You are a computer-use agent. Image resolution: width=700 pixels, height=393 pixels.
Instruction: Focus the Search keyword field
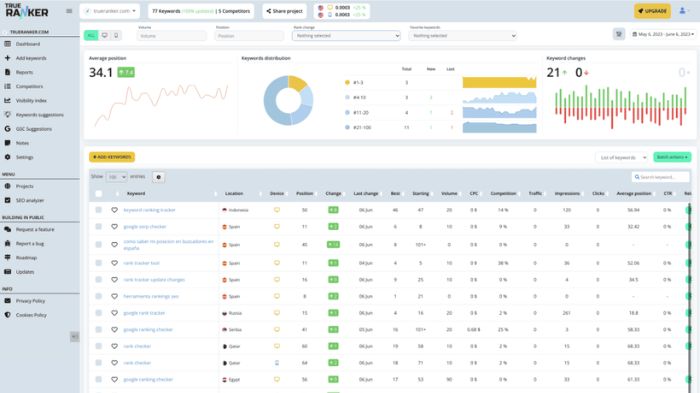coord(661,177)
